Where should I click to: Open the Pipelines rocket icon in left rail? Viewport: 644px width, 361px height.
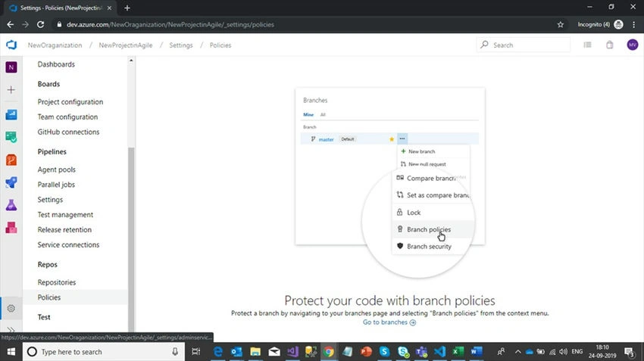tap(11, 182)
